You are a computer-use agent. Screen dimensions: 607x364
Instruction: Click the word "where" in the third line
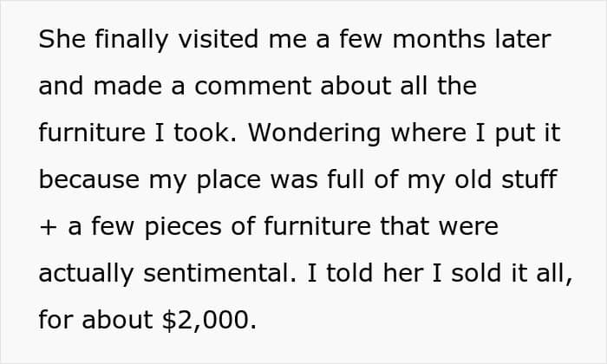click(428, 133)
